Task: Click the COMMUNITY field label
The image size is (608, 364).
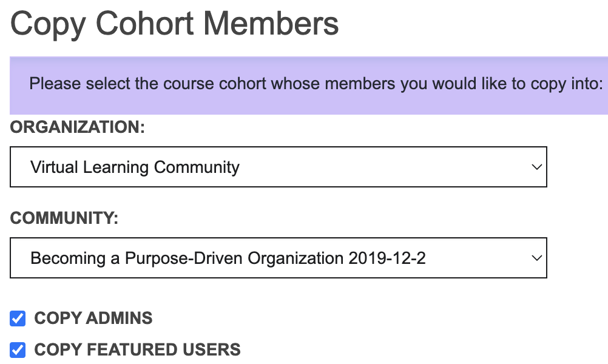Action: 64,218
